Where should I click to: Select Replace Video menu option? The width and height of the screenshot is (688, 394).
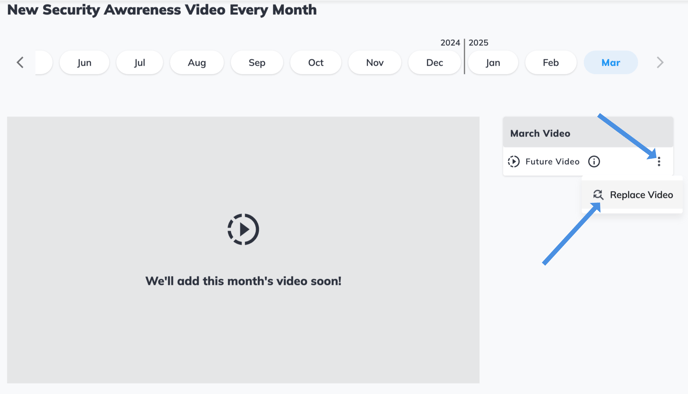click(632, 195)
